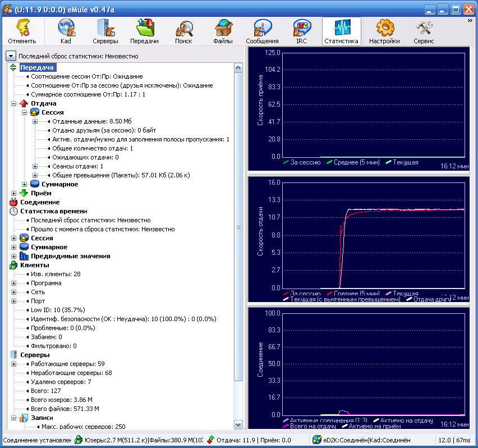
Task: Expand Общее превышение (Пакеты) node
Action: point(35,175)
